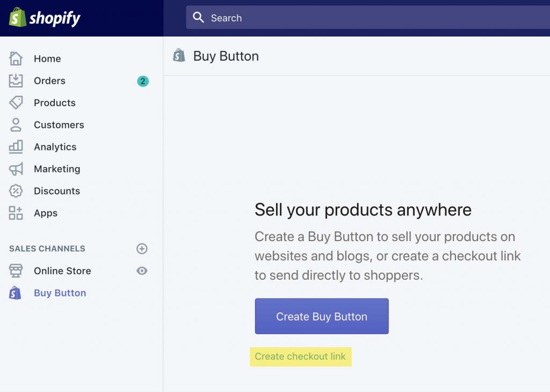This screenshot has height=392, width=550.
Task: Click the Create checkout link
Action: click(x=300, y=356)
